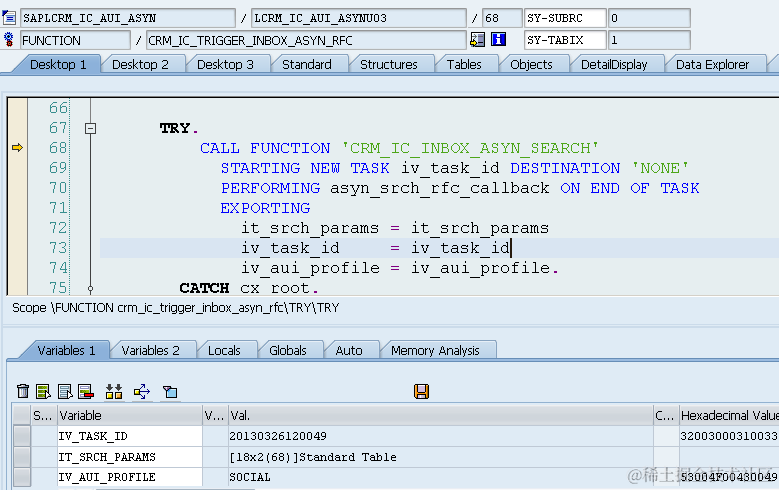Click the orange save floppy disk icon
The width and height of the screenshot is (779, 490).
tap(421, 391)
